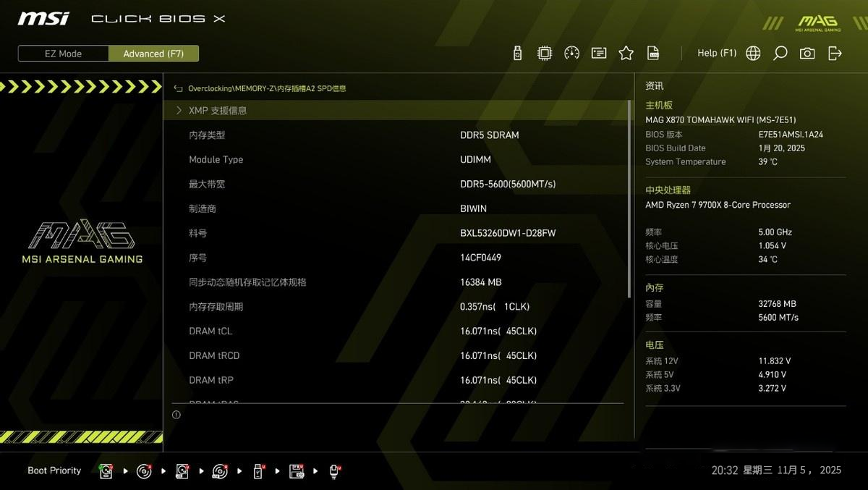868x490 pixels.
Task: Click the 0.357ns( 1CLK) value
Action: 495,307
